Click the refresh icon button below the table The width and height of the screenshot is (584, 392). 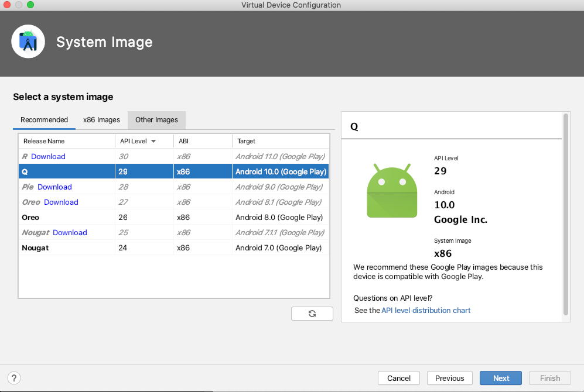pyautogui.click(x=312, y=314)
